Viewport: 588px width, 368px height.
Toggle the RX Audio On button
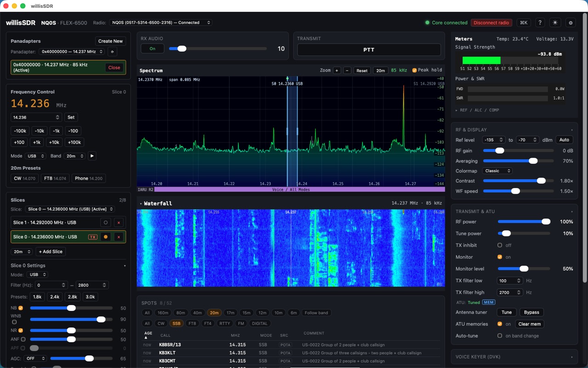click(153, 49)
